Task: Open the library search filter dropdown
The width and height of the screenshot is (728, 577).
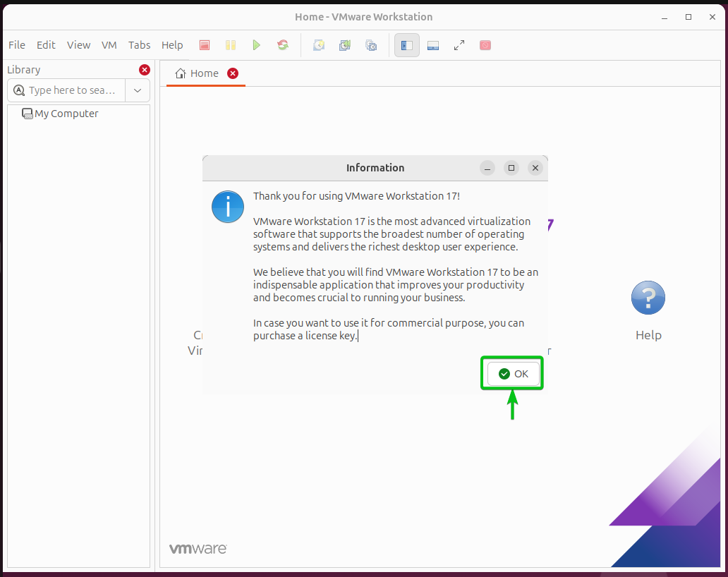Action: 138,90
